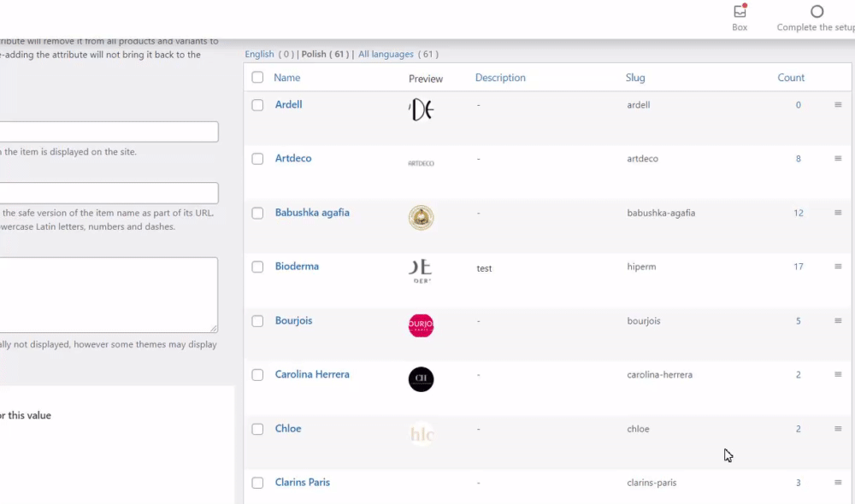Screen dimensions: 855x504
Task: Click the drag handle for the Clarins Paris row
Action: pyautogui.click(x=838, y=482)
